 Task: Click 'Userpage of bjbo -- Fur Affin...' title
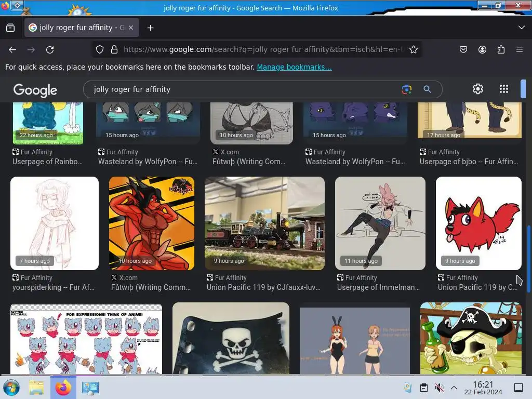coord(469,162)
